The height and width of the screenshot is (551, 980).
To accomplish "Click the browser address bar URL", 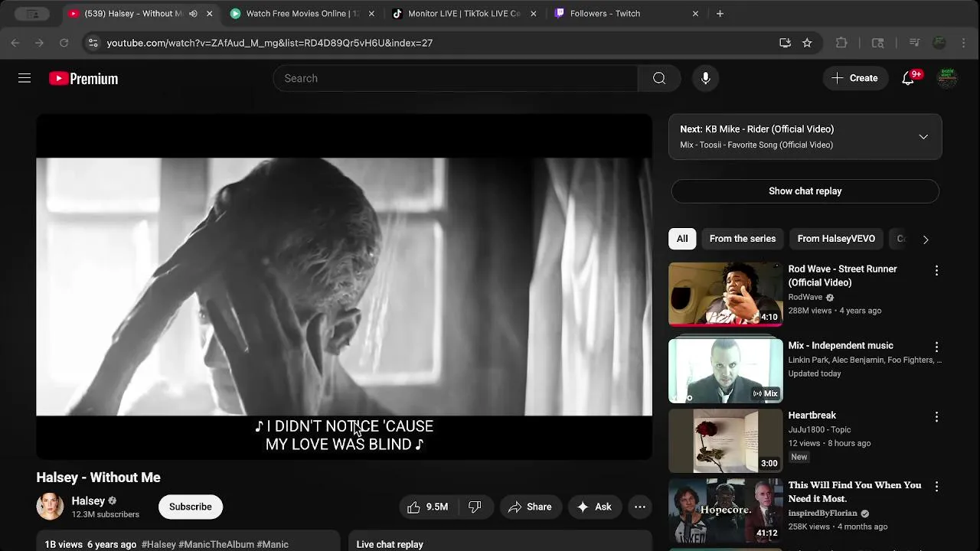I will pyautogui.click(x=269, y=43).
